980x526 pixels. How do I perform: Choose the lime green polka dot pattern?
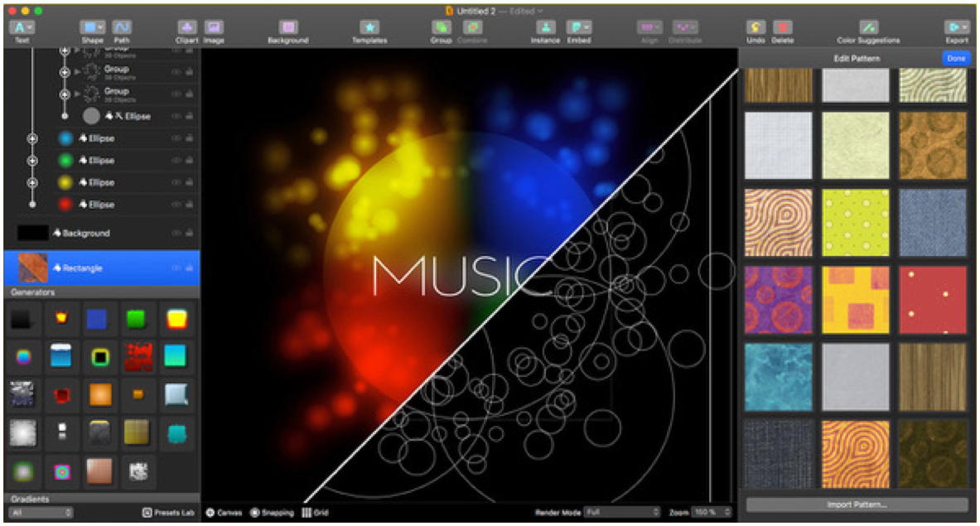click(x=856, y=222)
